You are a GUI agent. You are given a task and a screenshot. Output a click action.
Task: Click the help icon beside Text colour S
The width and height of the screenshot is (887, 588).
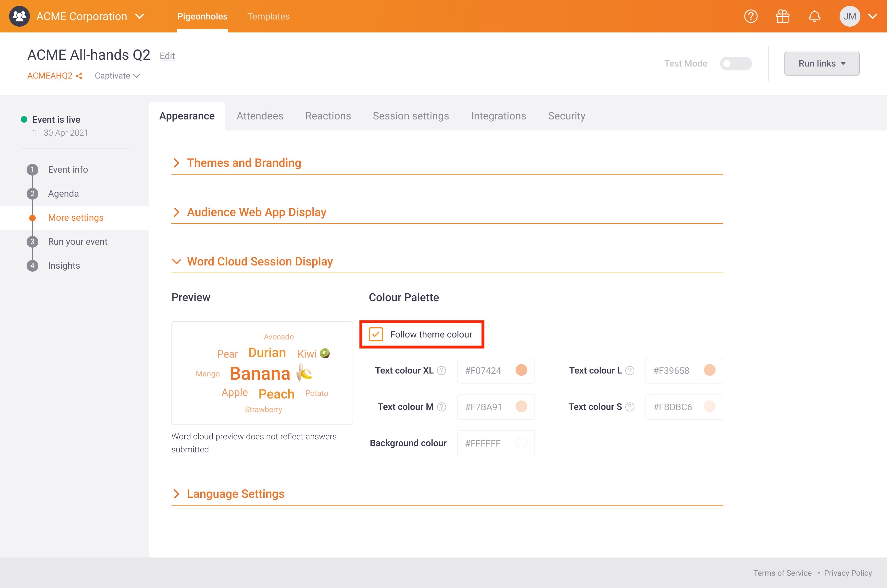pyautogui.click(x=630, y=407)
